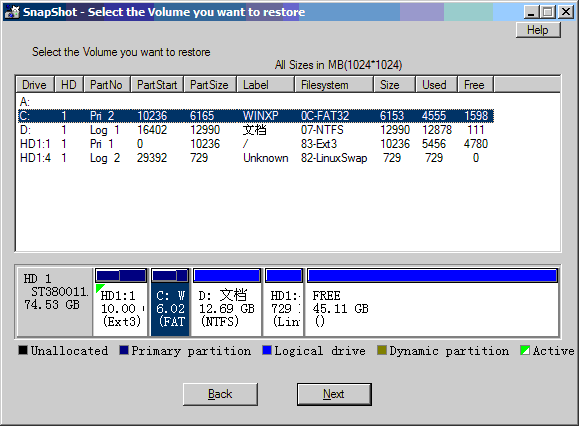Viewport: 579px width, 426px height.
Task: Click the Help button
Action: click(538, 30)
